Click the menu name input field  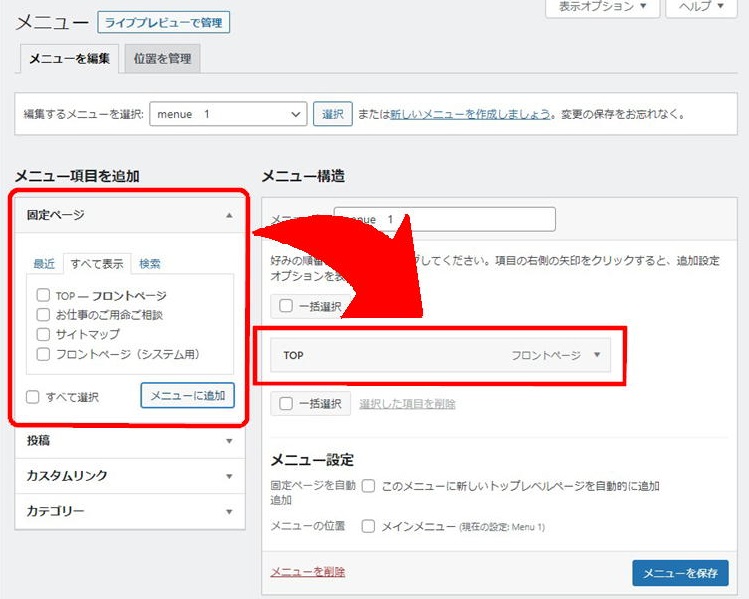[443, 219]
